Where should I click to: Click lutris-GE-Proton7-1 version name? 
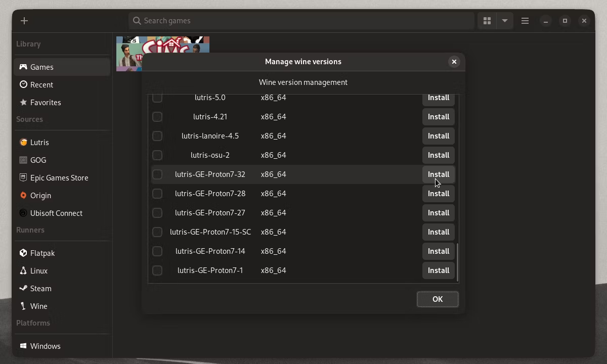coord(210,270)
